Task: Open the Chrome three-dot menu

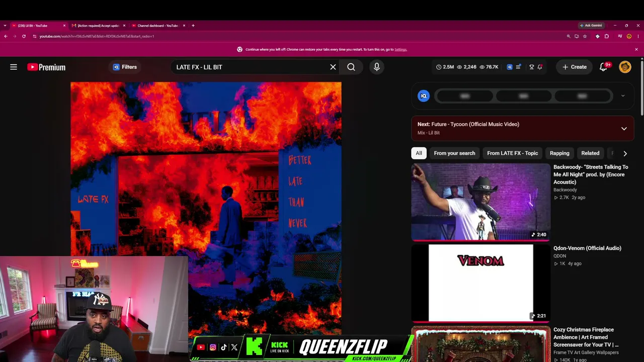Action: click(638, 36)
